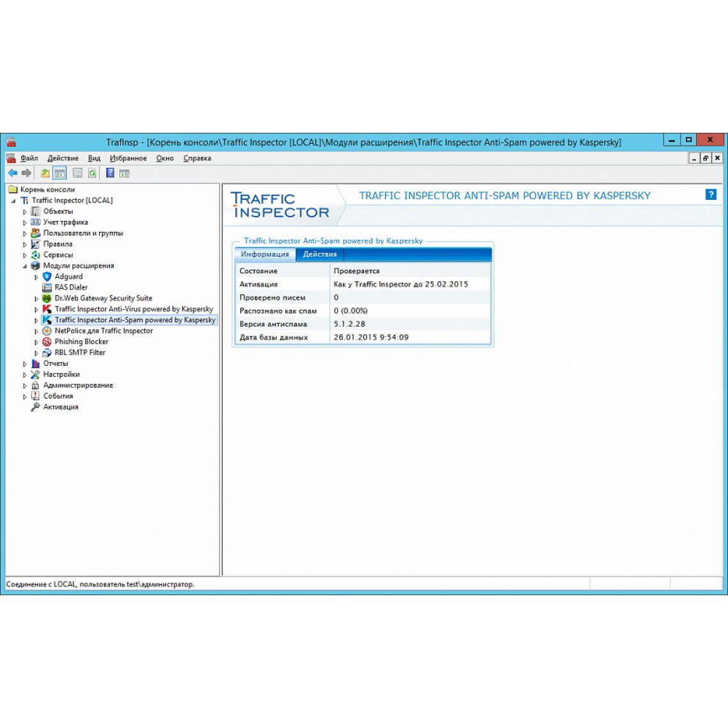Select the RBL SMTP Filter item

coord(80,353)
